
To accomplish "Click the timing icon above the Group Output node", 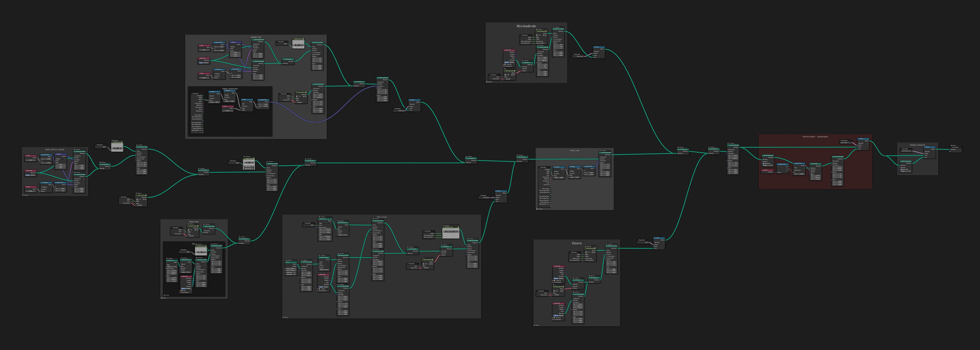I will pyautogui.click(x=951, y=146).
